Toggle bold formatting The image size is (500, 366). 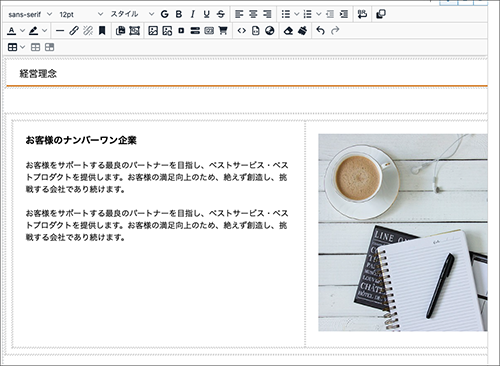(179, 14)
